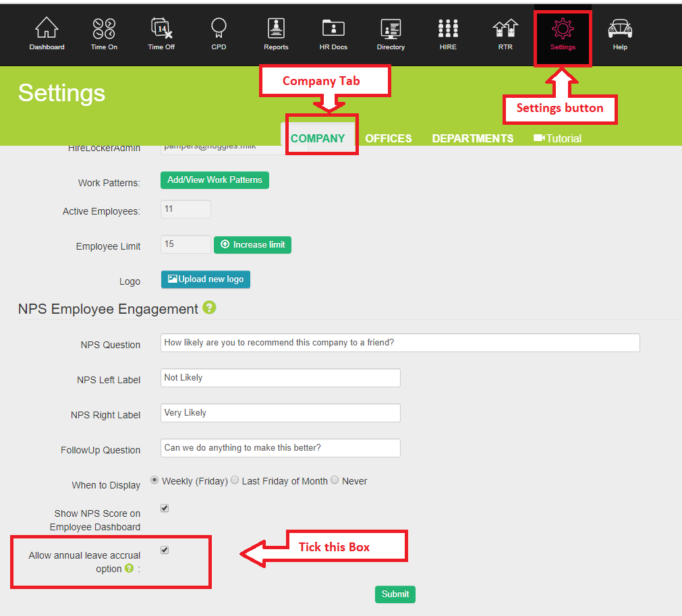Open the Reports icon
This screenshot has height=616, width=682.
tap(276, 28)
